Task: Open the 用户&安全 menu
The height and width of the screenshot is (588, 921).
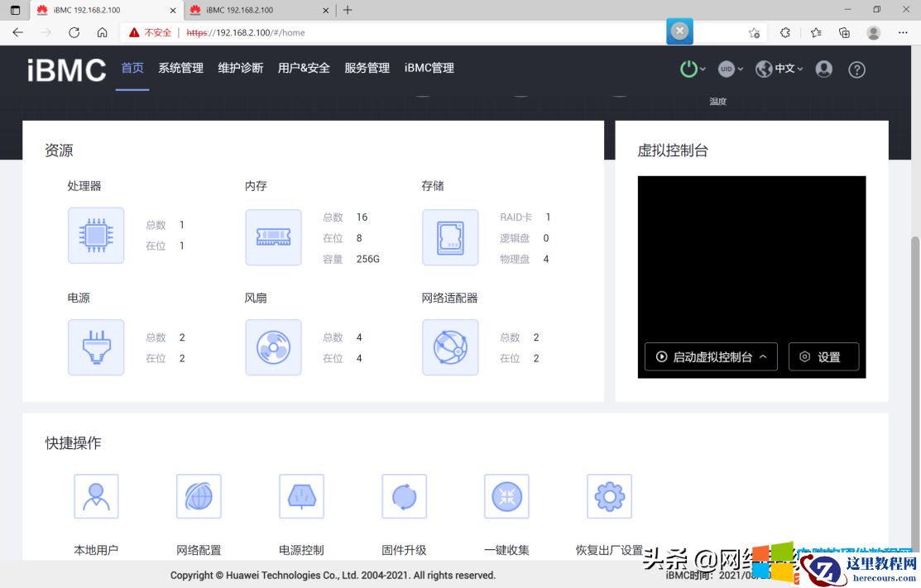Action: pos(304,68)
